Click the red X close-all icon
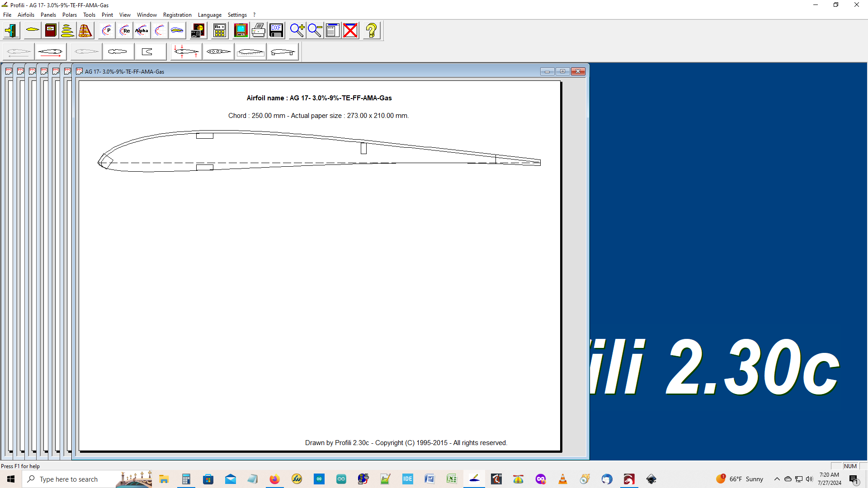 click(x=350, y=31)
